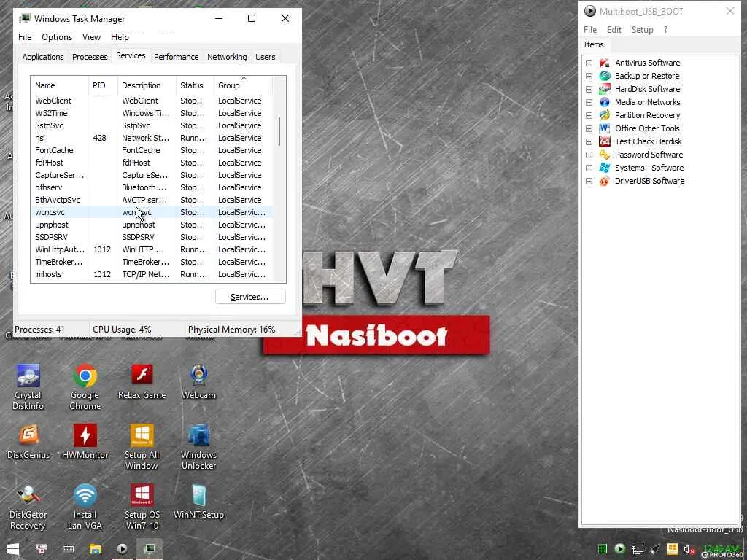This screenshot has width=747, height=560.
Task: Click the muted volume tray icon
Action: 689,549
